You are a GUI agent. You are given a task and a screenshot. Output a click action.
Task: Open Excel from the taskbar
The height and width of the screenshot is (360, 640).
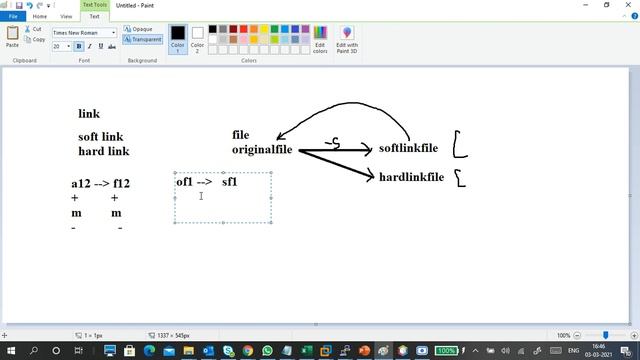point(307,351)
